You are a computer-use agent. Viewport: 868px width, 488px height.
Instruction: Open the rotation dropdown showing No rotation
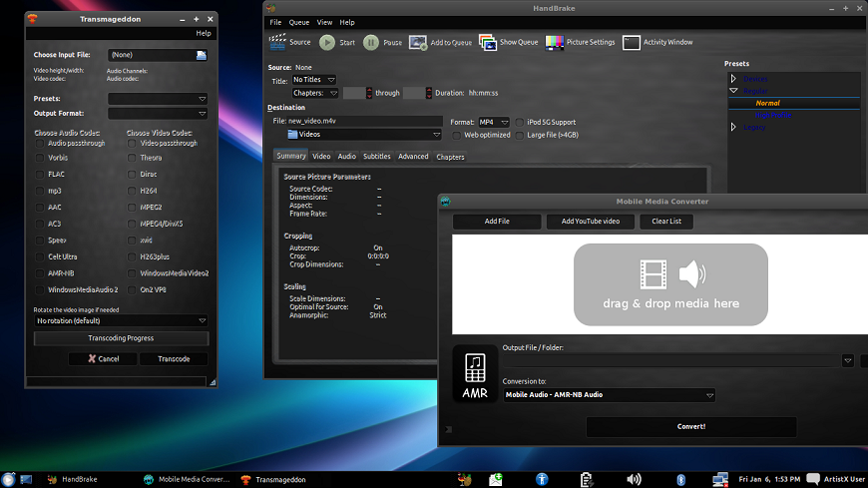[x=120, y=321]
